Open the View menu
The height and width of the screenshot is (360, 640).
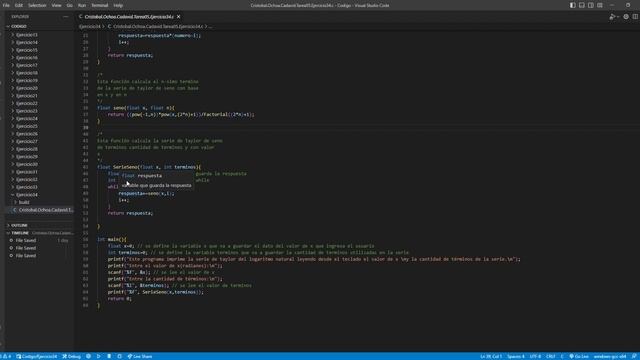(x=56, y=5)
